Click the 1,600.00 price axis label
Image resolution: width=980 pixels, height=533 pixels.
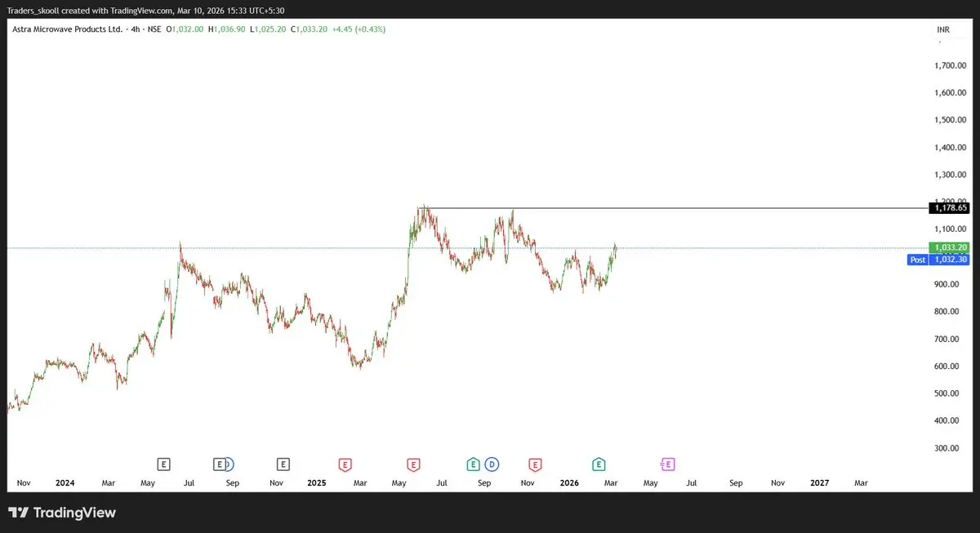[x=951, y=93]
